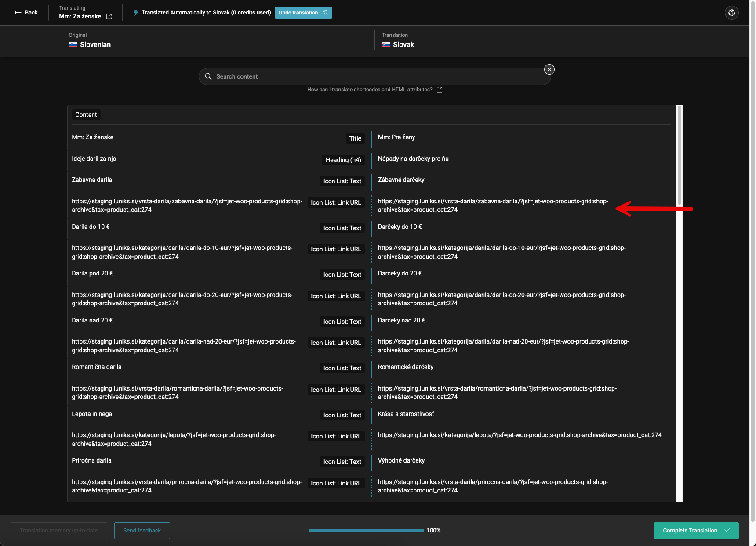The height and width of the screenshot is (546, 756).
Task: Select original text 'Zabavna darila'
Action: pyautogui.click(x=92, y=180)
